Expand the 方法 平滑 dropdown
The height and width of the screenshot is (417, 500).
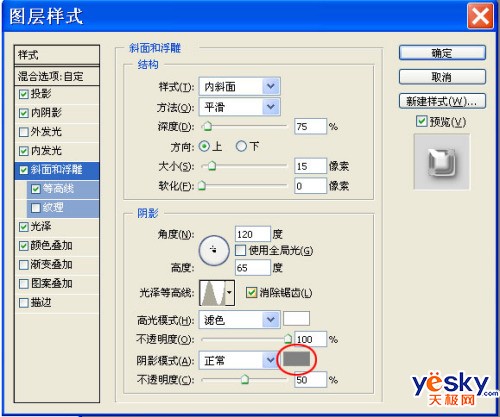(x=239, y=107)
